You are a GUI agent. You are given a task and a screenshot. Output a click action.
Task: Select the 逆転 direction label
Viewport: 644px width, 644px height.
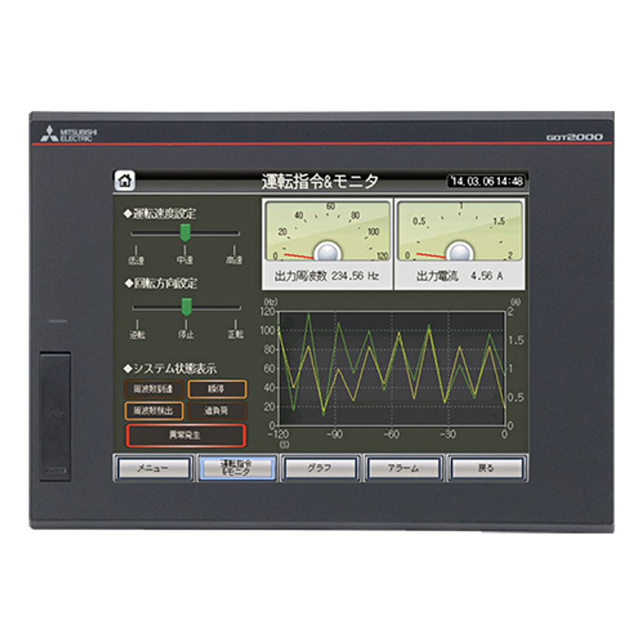coord(137,335)
